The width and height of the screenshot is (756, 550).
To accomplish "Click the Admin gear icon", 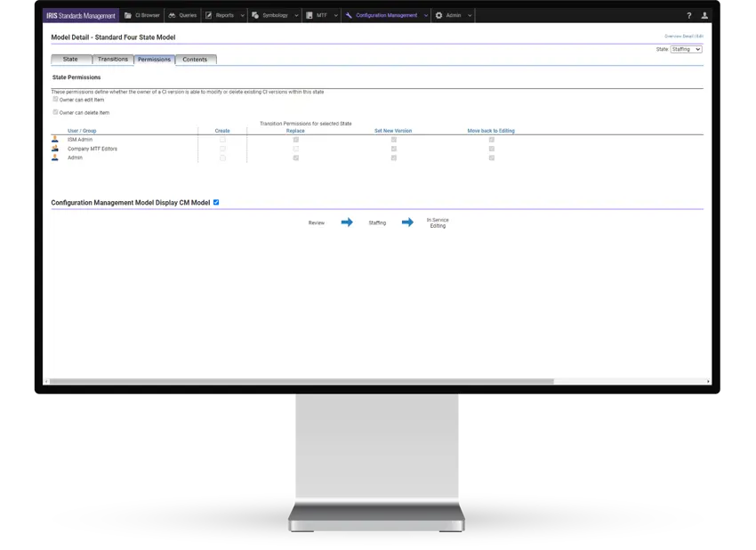I will tap(438, 14).
